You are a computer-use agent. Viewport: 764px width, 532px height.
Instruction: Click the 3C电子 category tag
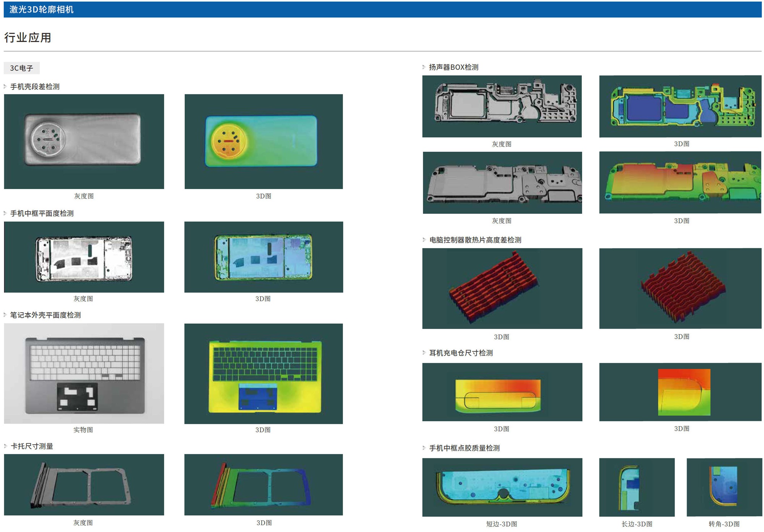[x=22, y=68]
